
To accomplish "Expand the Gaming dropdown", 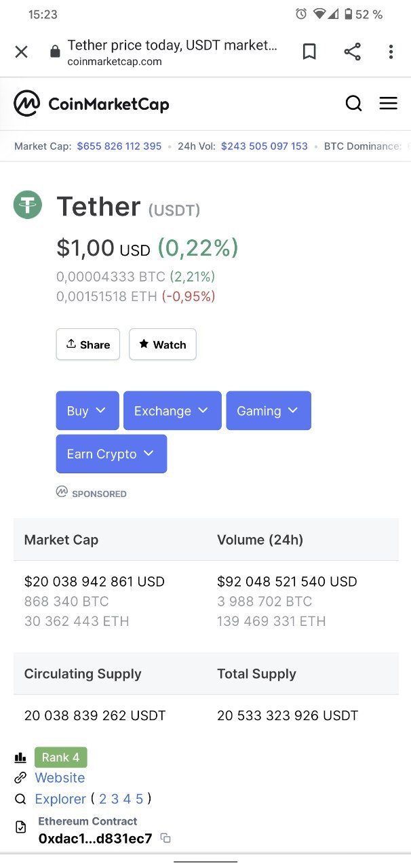I will [269, 410].
